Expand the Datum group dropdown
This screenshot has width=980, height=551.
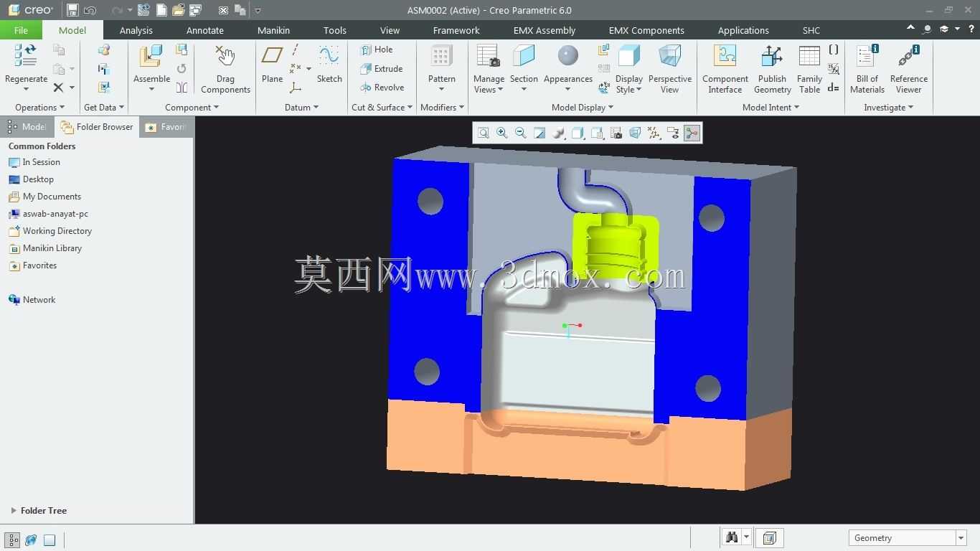(x=301, y=108)
